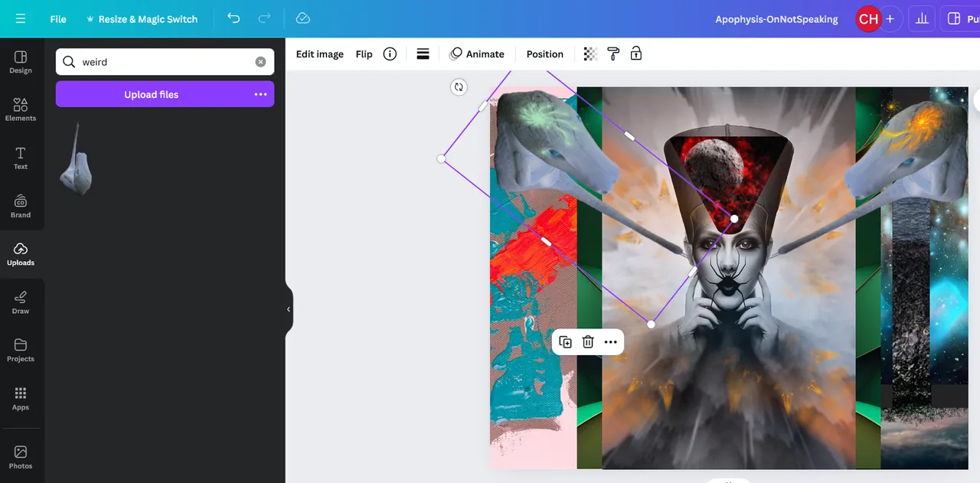Open the Brand sidebar tab
The height and width of the screenshot is (483, 980).
21,206
